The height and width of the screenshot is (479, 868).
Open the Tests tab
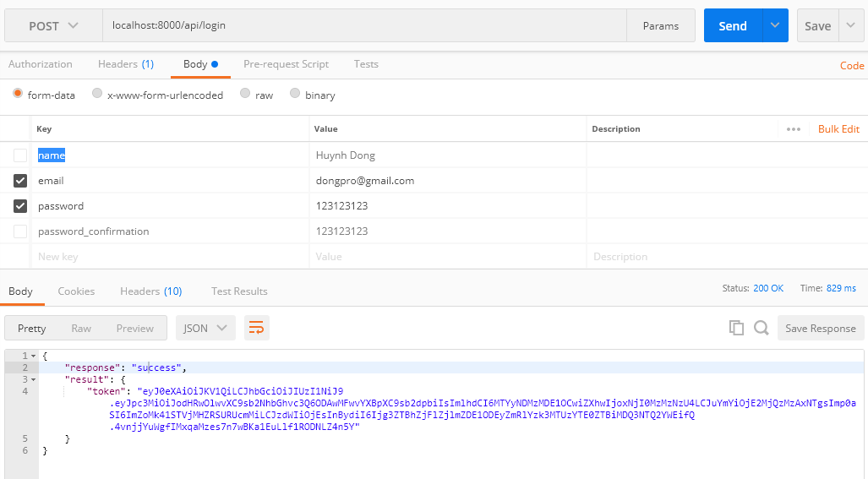(x=366, y=64)
